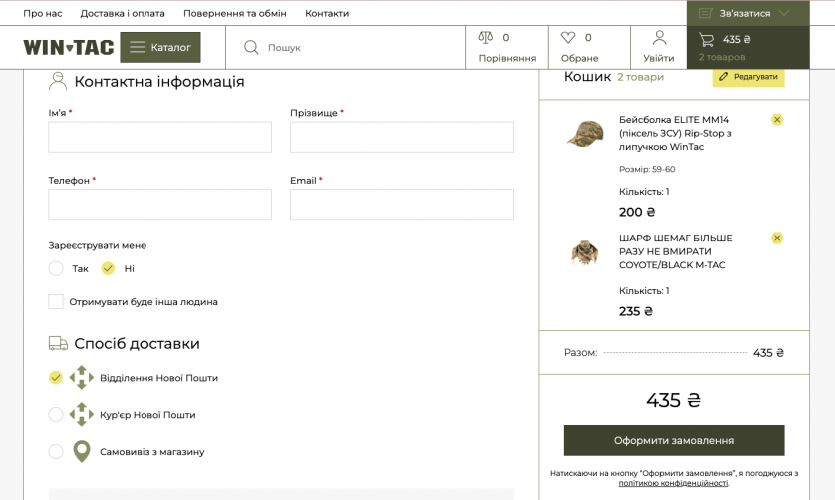Open Про нас page
The height and width of the screenshot is (500, 835).
(43, 13)
